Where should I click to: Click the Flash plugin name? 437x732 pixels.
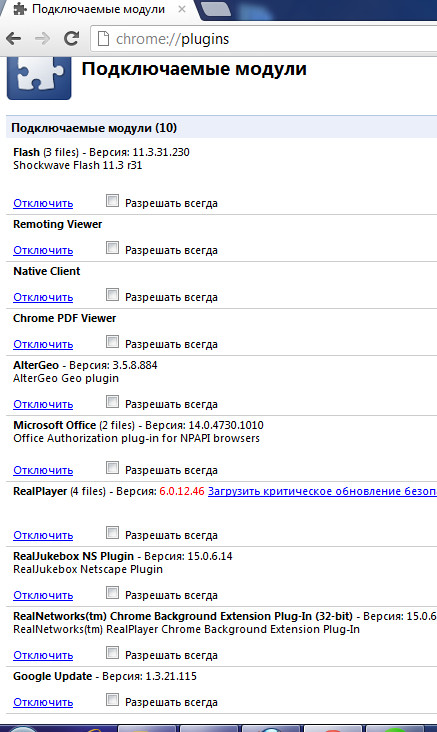[26, 152]
